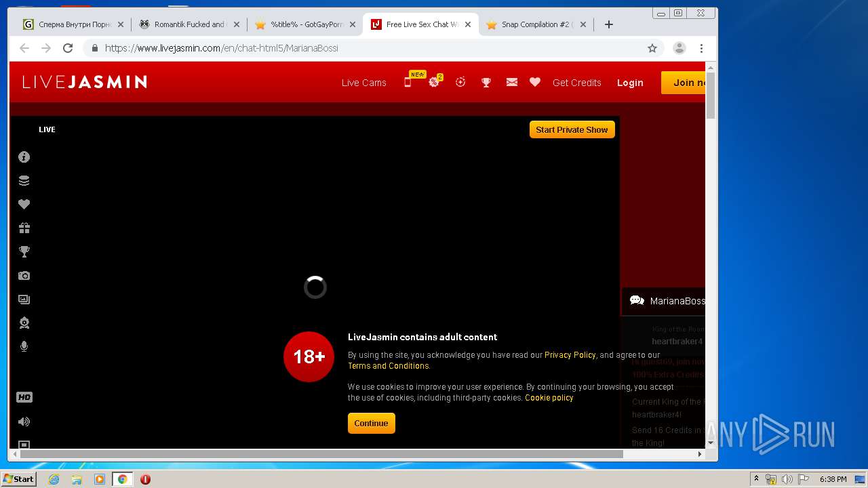Open a new browser tab
The width and height of the screenshot is (868, 488).
coord(609,24)
